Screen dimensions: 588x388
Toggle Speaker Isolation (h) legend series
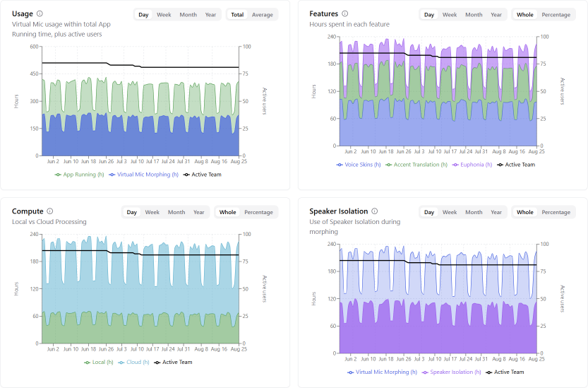pyautogui.click(x=452, y=372)
